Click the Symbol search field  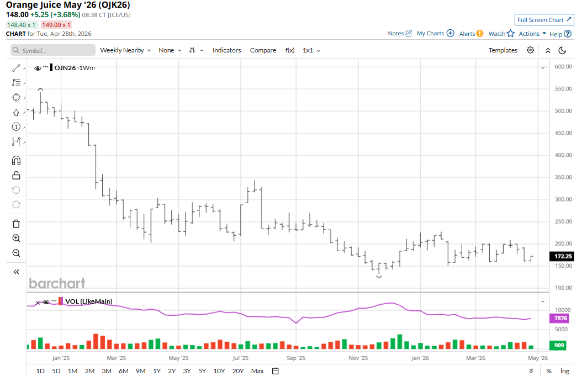click(53, 50)
